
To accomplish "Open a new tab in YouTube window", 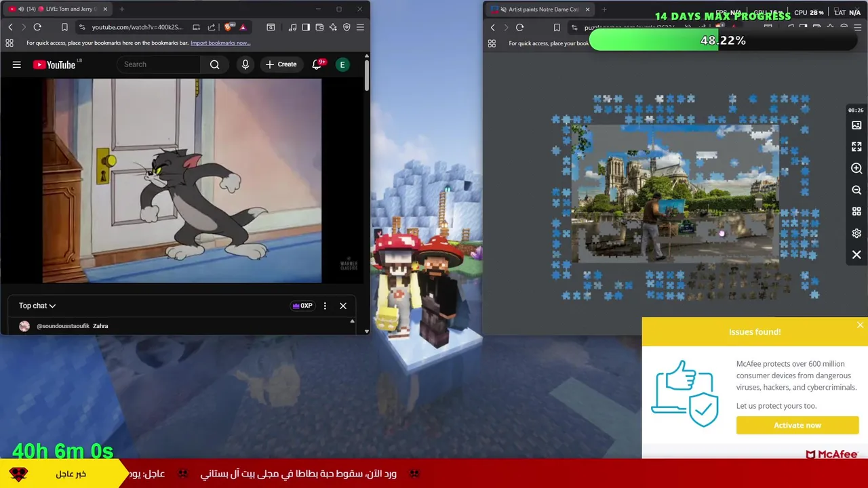I will click(122, 9).
